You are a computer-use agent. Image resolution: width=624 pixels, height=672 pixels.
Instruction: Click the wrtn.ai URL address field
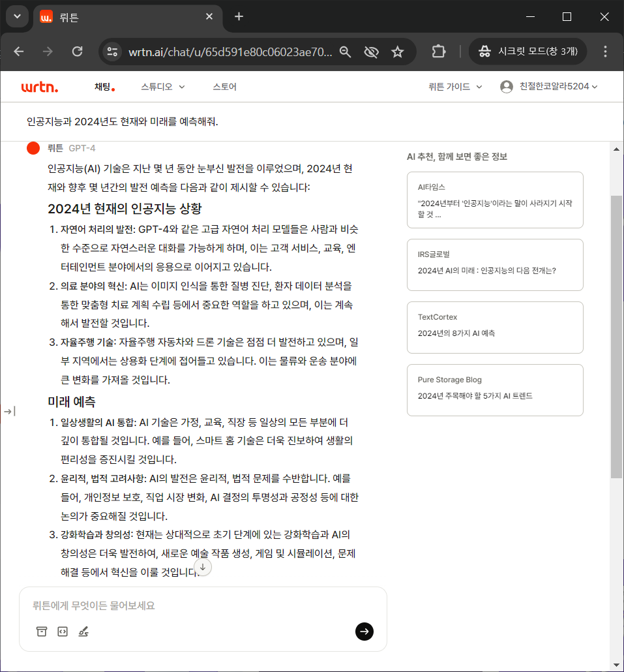[x=230, y=52]
